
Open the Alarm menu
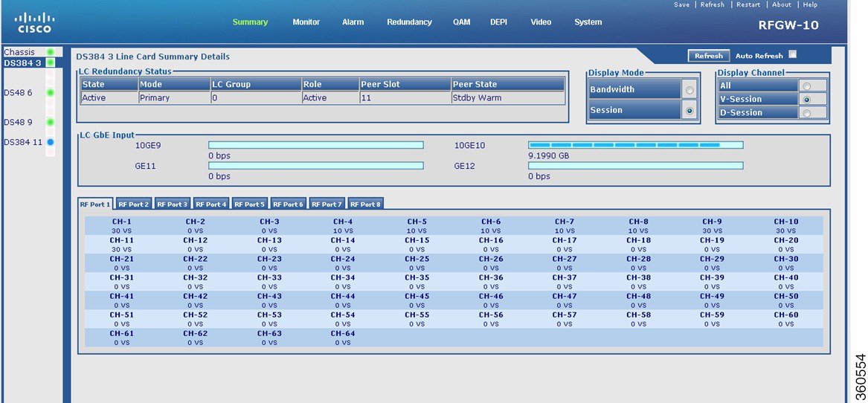click(353, 22)
